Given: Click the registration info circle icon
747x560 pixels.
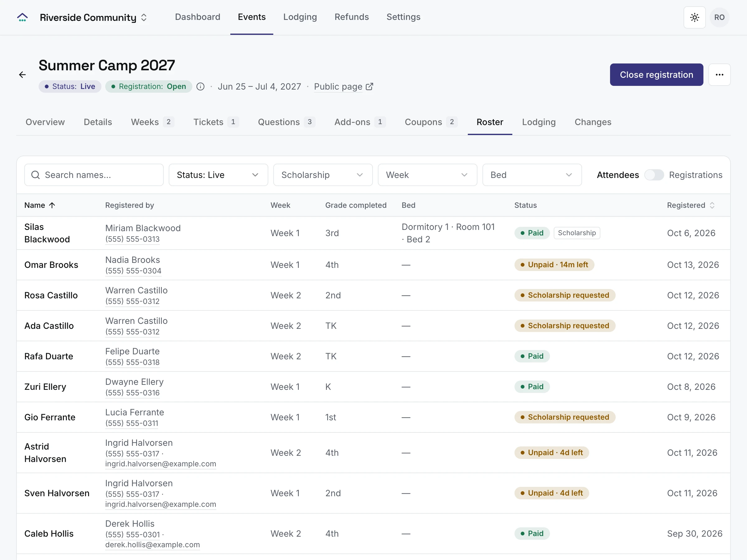Looking at the screenshot, I should [x=200, y=87].
